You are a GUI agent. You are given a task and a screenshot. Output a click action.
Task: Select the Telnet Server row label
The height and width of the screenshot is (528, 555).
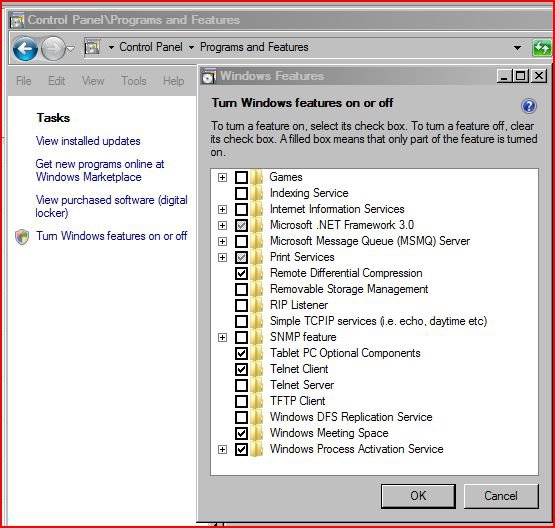click(302, 385)
